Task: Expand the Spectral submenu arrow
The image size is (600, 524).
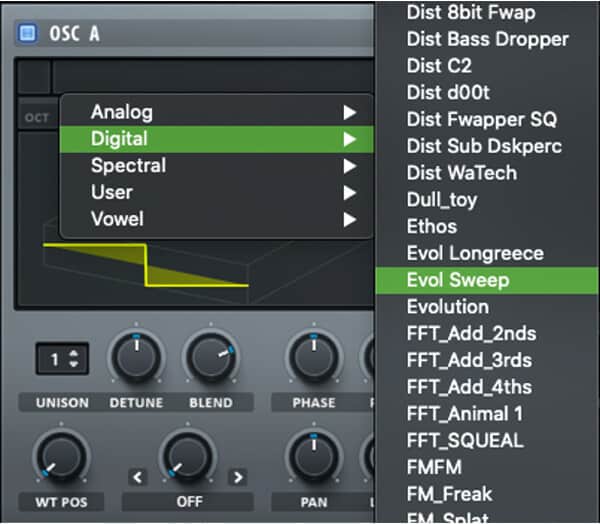Action: 350,166
